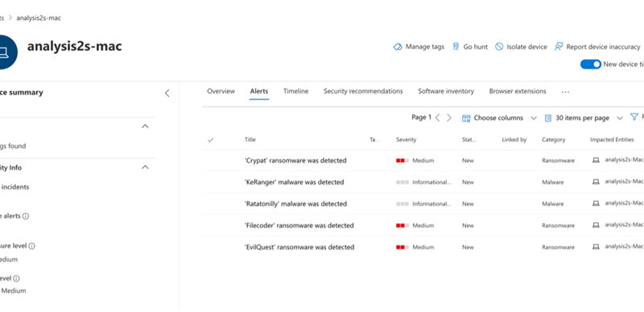Sort by Category column header
Viewport: 644px width, 312px height.
coord(554,139)
